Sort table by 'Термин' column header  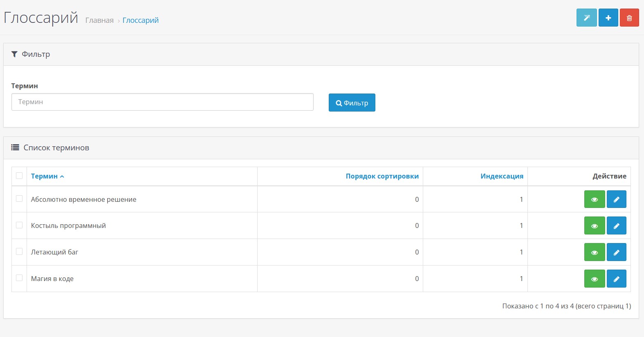pyautogui.click(x=44, y=176)
